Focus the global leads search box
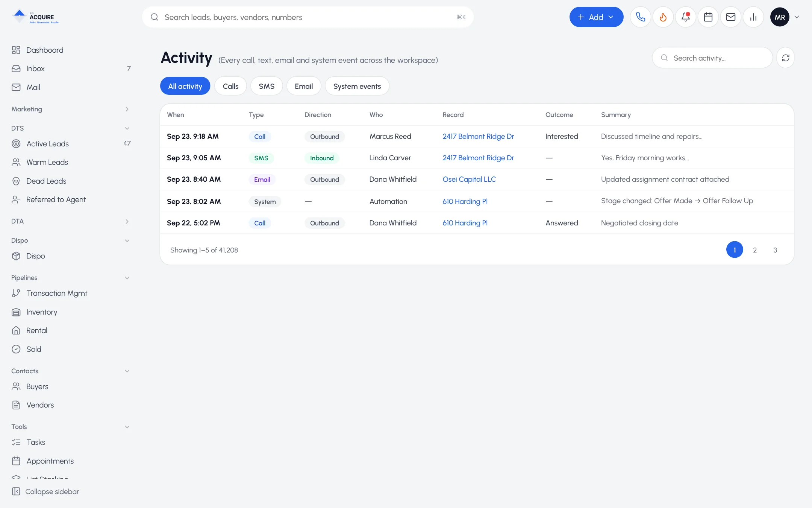The height and width of the screenshot is (508, 812). [x=308, y=17]
